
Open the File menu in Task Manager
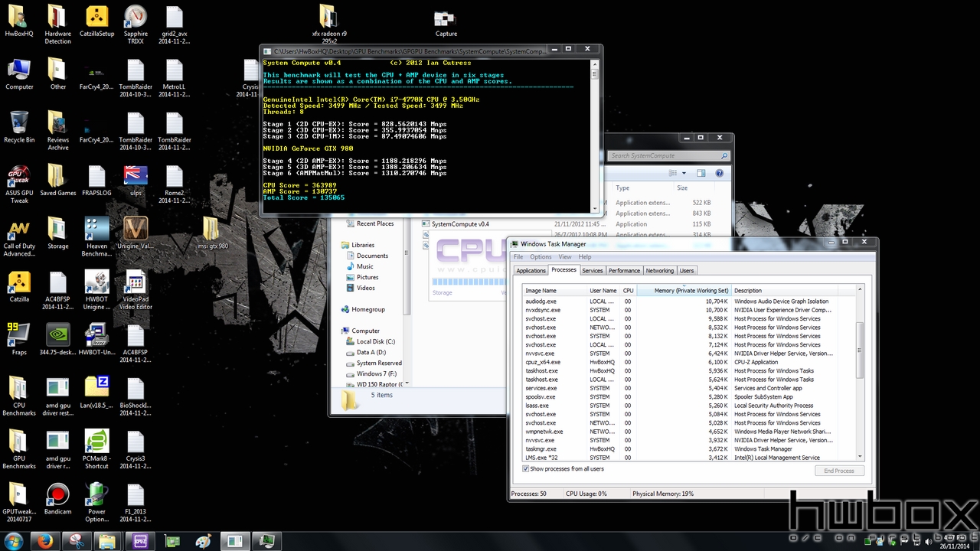point(518,257)
